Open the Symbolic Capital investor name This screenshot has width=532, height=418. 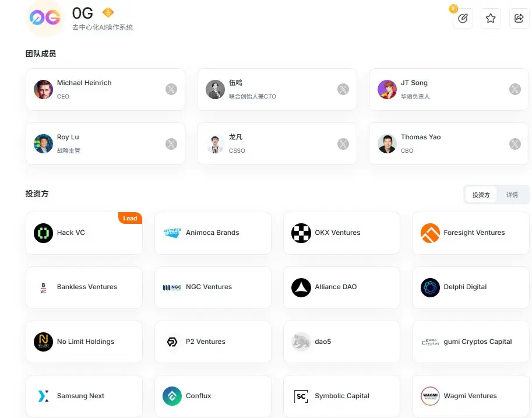(x=342, y=396)
